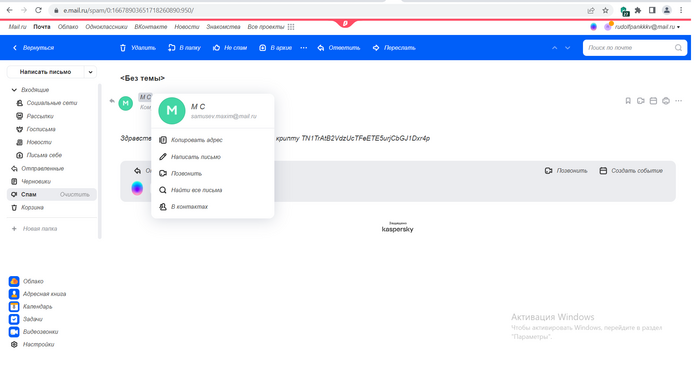Click the kaspersky protection logo
The height and width of the screenshot is (372, 700).
coord(397,228)
